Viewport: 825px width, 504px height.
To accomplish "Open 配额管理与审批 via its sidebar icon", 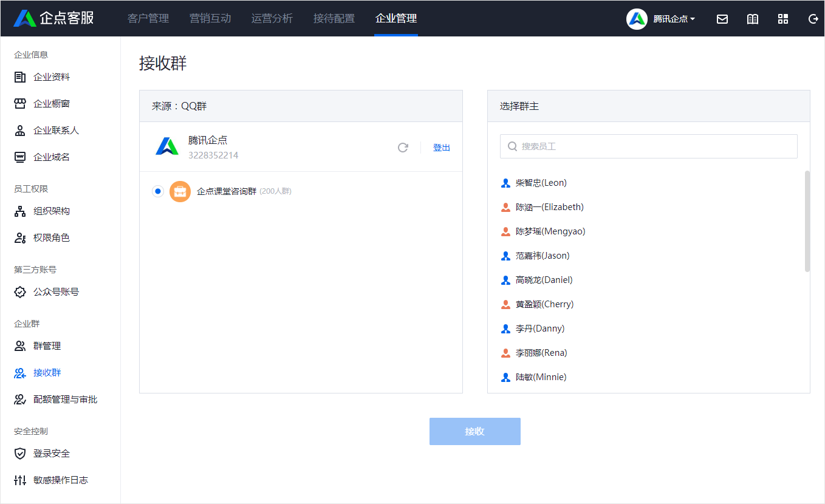I will (x=19, y=399).
